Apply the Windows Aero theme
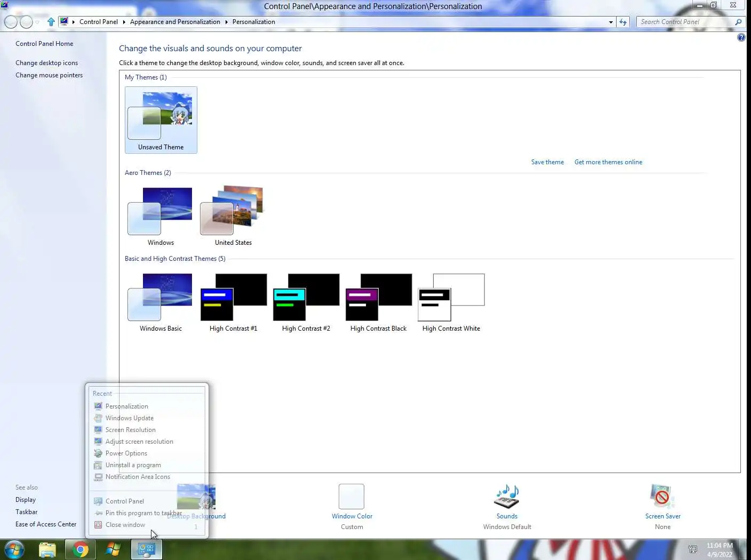The image size is (751, 560). click(161, 216)
